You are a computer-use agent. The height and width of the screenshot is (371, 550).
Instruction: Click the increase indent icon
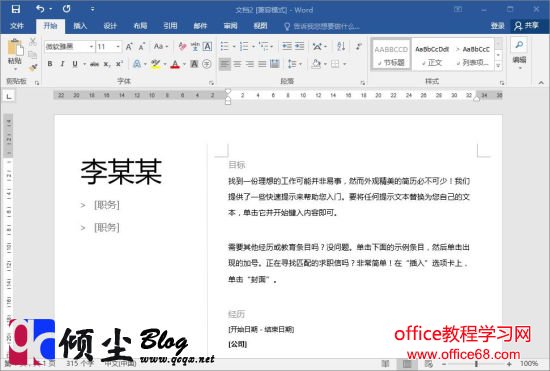(x=299, y=46)
